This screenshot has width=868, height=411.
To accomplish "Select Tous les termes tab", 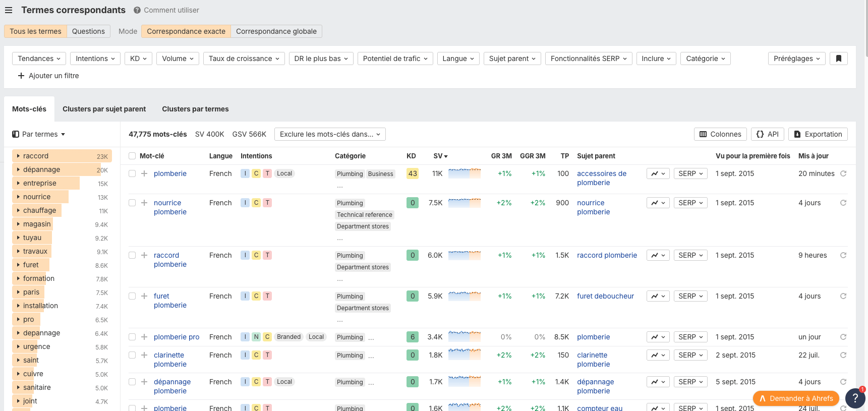I will [35, 31].
